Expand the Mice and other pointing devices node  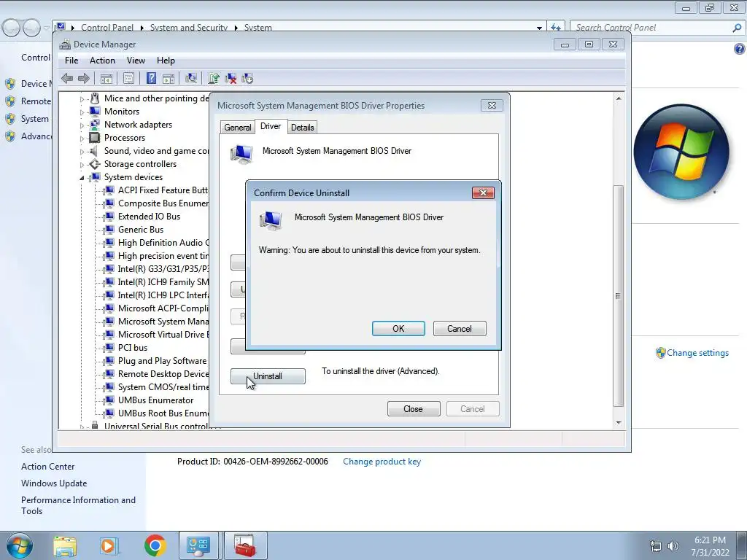coord(82,99)
